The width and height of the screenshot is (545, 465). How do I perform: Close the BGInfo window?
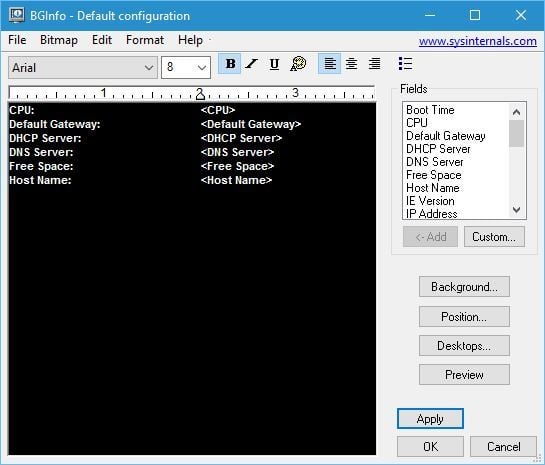coord(521,15)
